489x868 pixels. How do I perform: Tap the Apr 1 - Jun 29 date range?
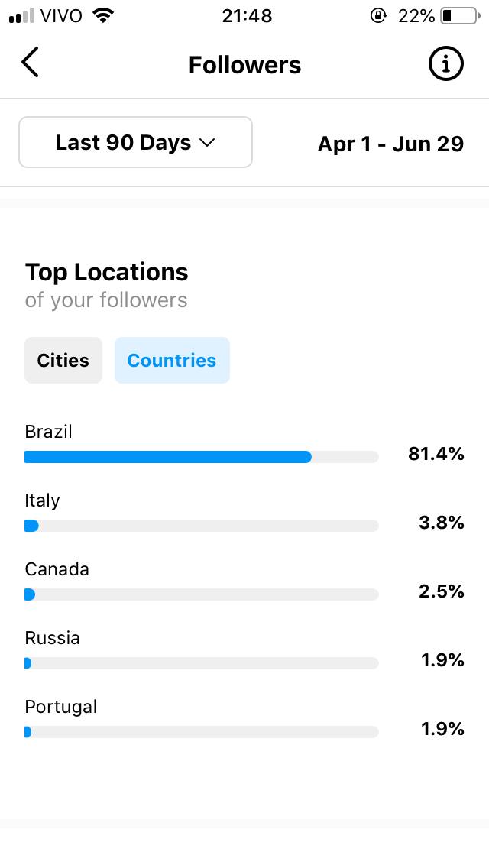(390, 144)
